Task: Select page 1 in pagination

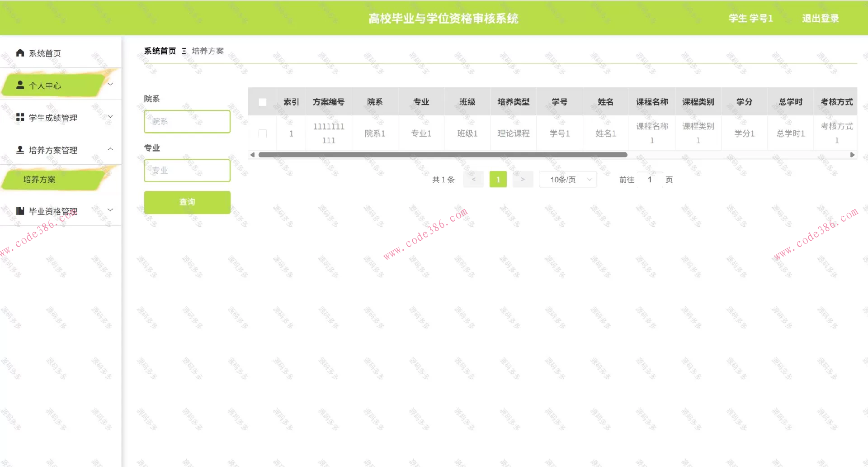Action: click(498, 179)
